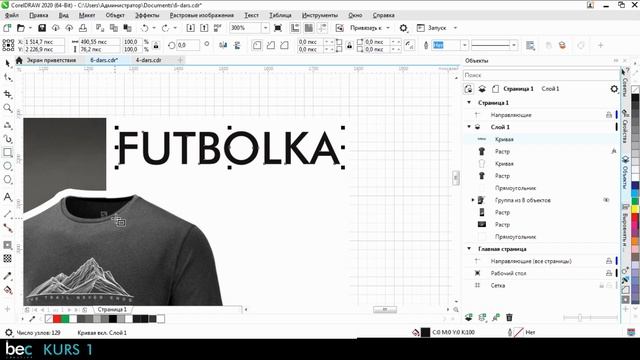This screenshot has height=360, width=640.
Task: Click the Export icon
Action: tap(204, 28)
